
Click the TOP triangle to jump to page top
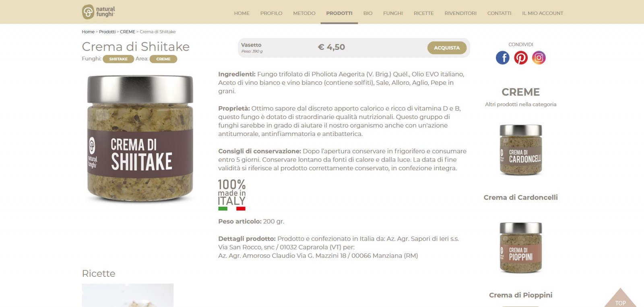620,298
